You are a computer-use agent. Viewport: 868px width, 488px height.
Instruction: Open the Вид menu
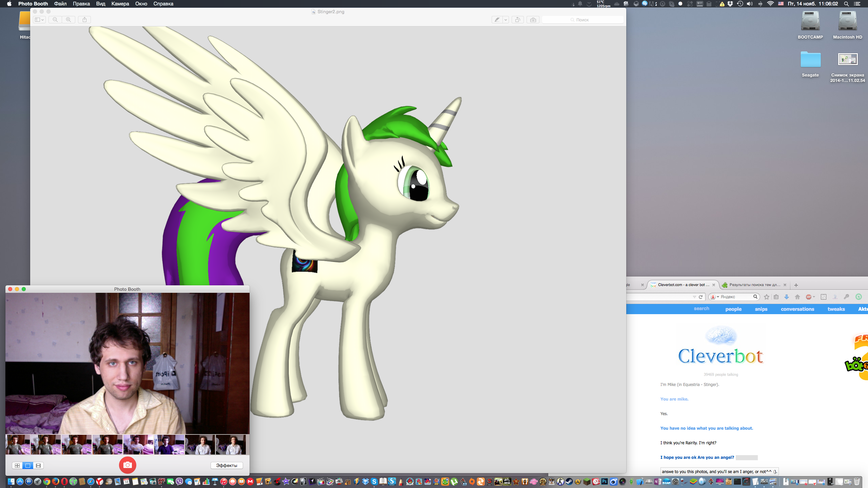pyautogui.click(x=101, y=4)
